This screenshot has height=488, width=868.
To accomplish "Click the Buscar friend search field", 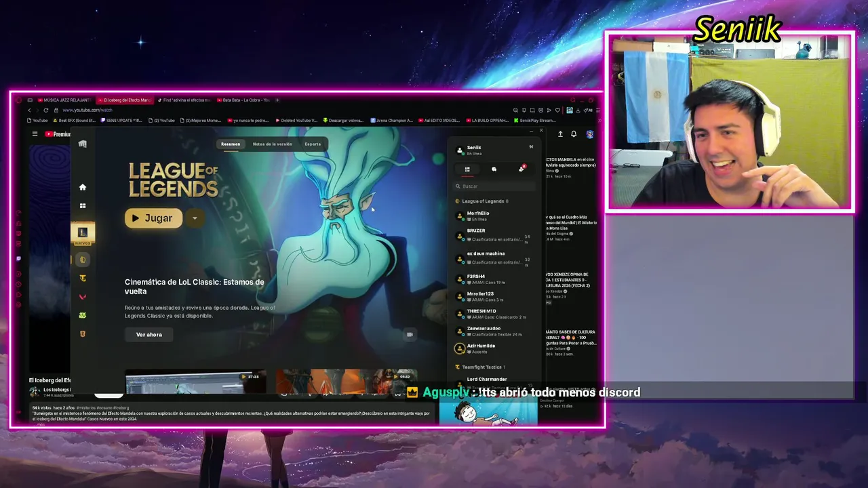I will (x=496, y=186).
